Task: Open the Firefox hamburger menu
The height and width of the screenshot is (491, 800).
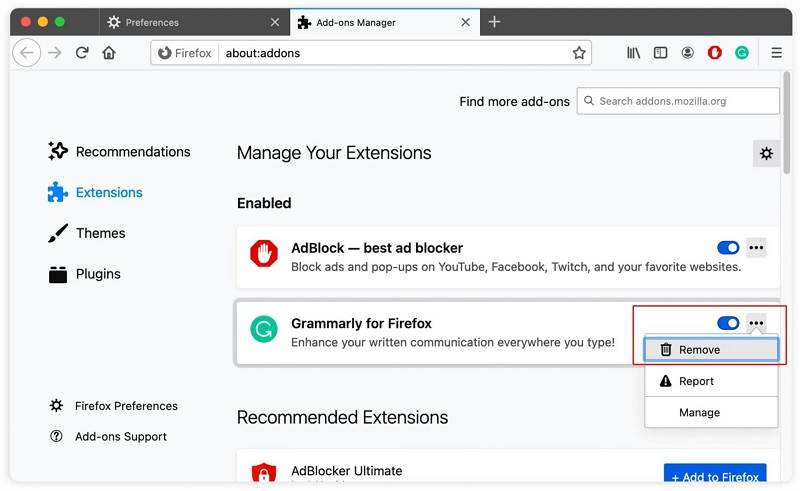Action: tap(776, 53)
